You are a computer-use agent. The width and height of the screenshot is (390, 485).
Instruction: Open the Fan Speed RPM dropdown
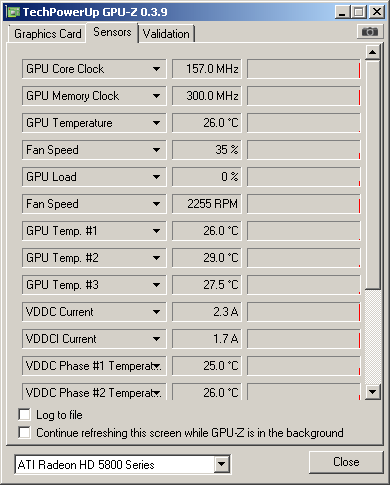tap(156, 204)
